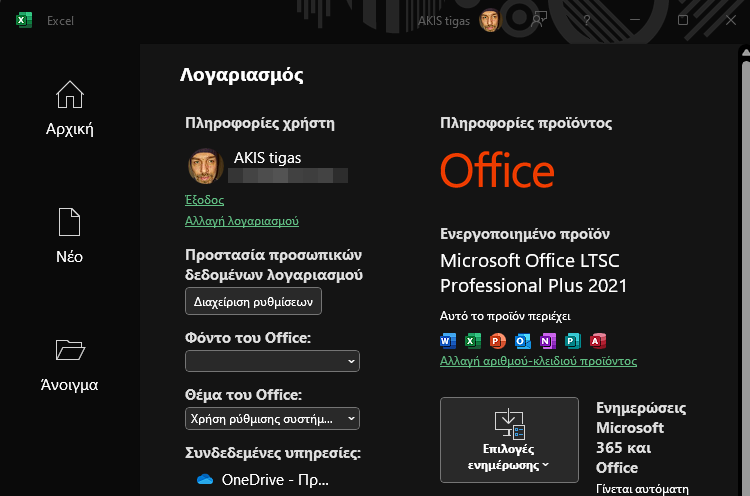750x496 pixels.
Task: Click the AKIS tigas avatar in title bar
Action: coord(490,21)
